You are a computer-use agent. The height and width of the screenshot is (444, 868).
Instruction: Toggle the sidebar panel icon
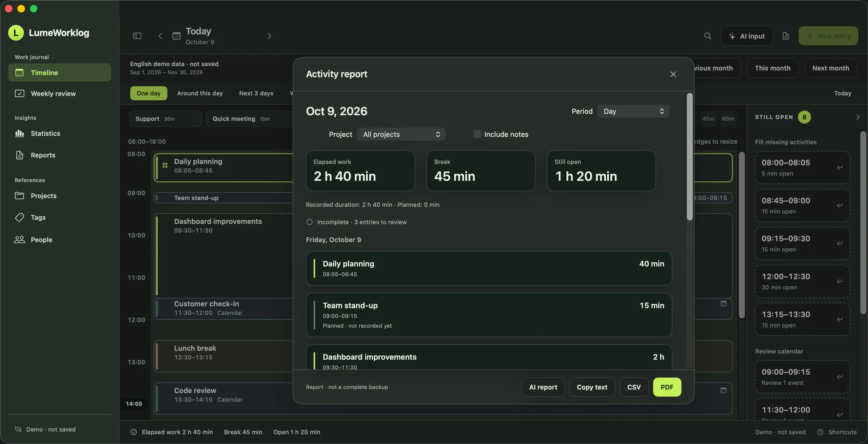point(137,36)
